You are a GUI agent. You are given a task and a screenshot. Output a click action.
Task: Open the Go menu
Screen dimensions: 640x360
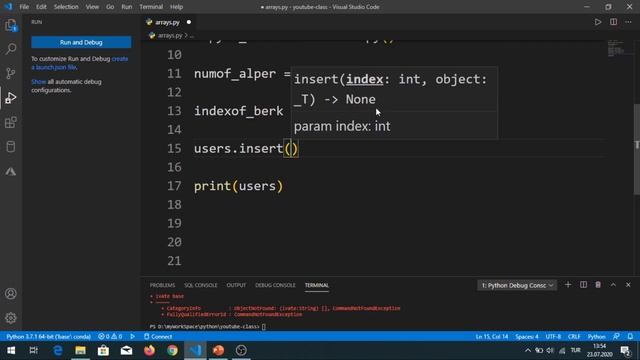tap(110, 7)
